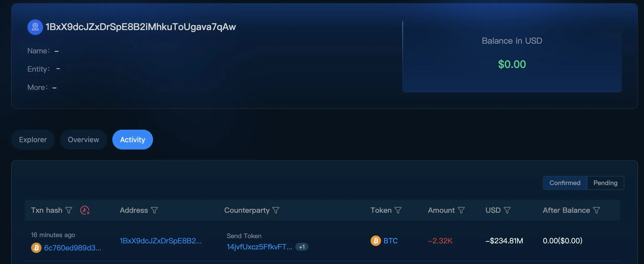This screenshot has height=264, width=644.
Task: Open the Address column filter icon
Action: (154, 210)
